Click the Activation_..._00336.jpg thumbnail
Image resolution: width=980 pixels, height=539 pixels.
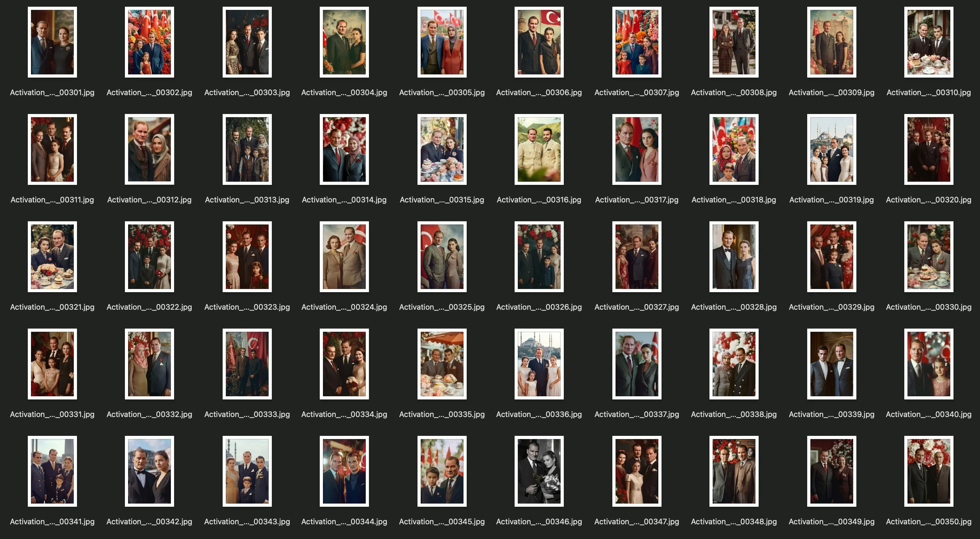tap(539, 364)
